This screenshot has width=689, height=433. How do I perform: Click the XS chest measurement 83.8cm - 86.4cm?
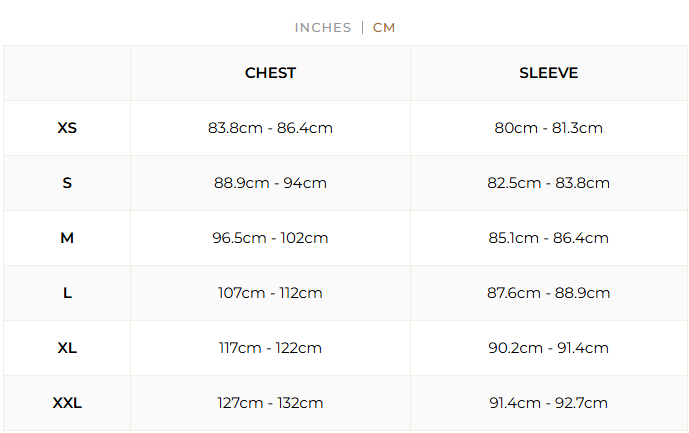(270, 128)
